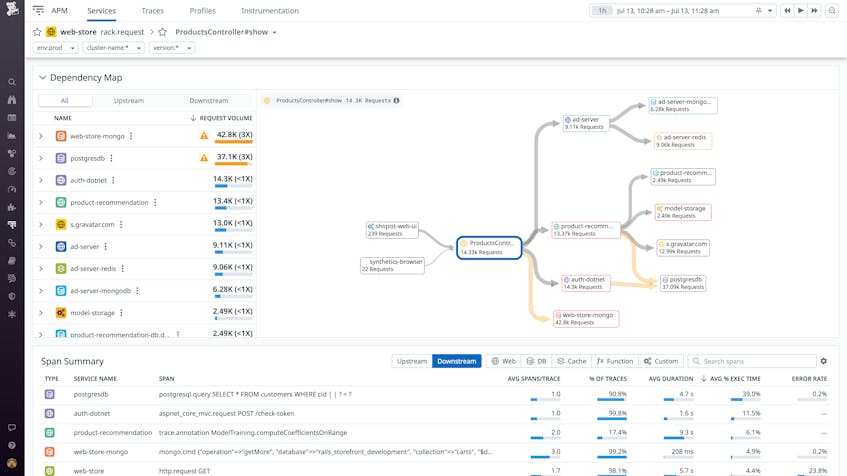
Task: Select the Upstream dependency tab
Action: click(x=129, y=100)
